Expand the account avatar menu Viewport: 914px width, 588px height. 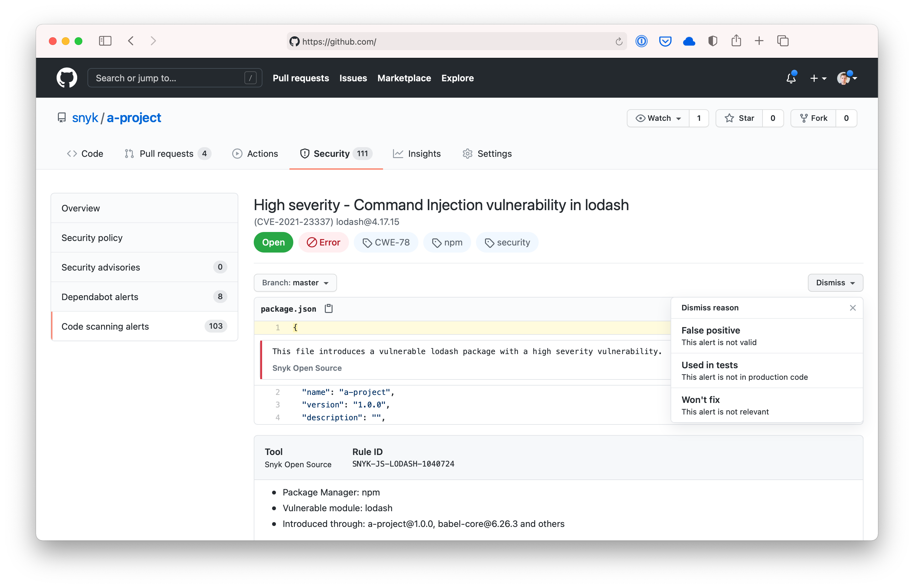pos(847,78)
